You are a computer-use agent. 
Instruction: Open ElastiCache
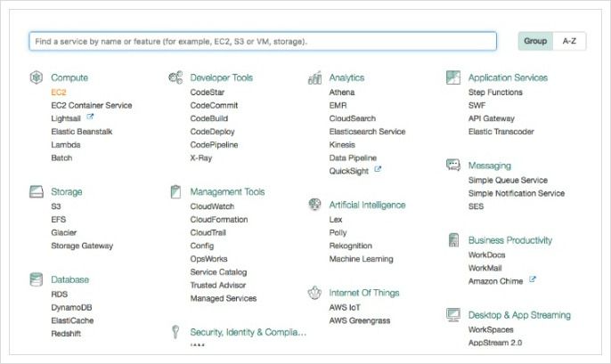click(x=72, y=320)
